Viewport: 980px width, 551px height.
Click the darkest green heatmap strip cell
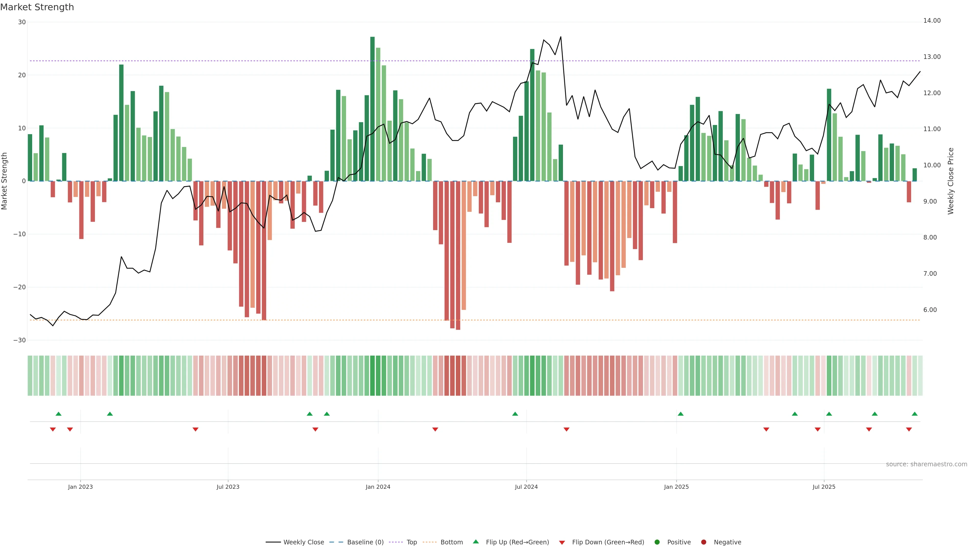tap(372, 376)
